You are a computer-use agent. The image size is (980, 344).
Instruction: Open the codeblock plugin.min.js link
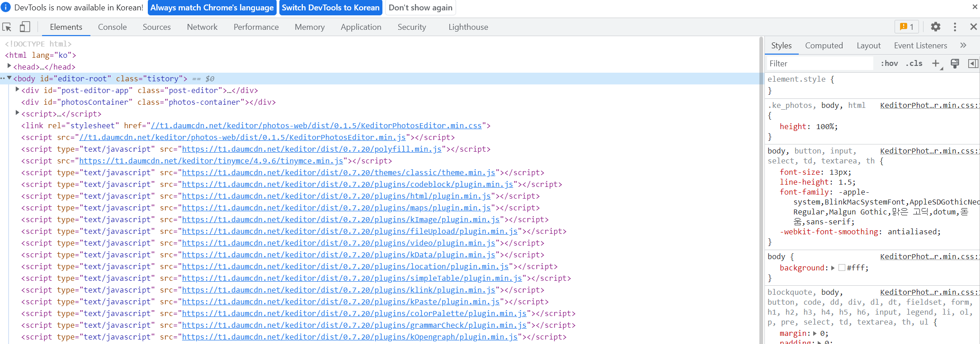click(348, 184)
